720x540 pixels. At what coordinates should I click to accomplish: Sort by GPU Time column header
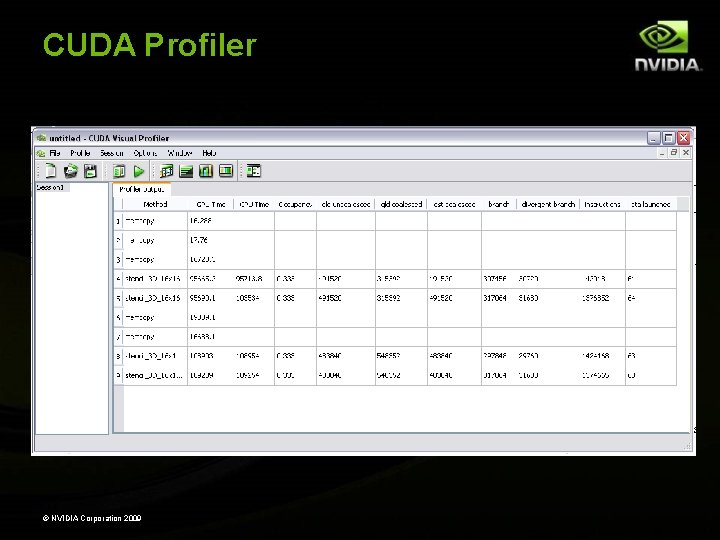coord(211,204)
